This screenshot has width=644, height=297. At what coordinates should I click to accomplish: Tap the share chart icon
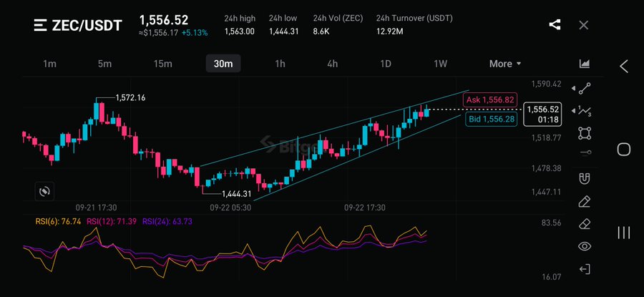[x=555, y=24]
